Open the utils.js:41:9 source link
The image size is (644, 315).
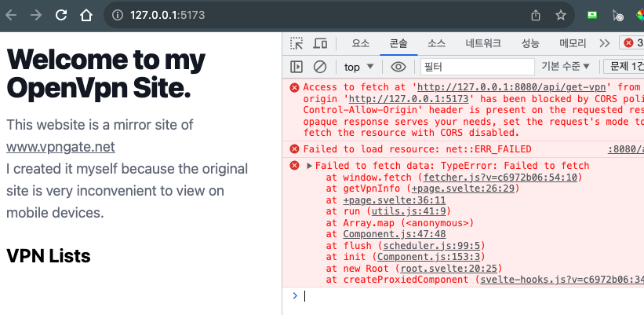408,211
